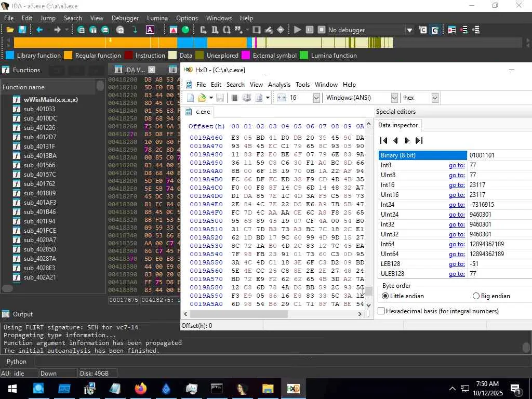Click HxD new file icon
Viewport: 532px width, 399px height.
(x=190, y=98)
